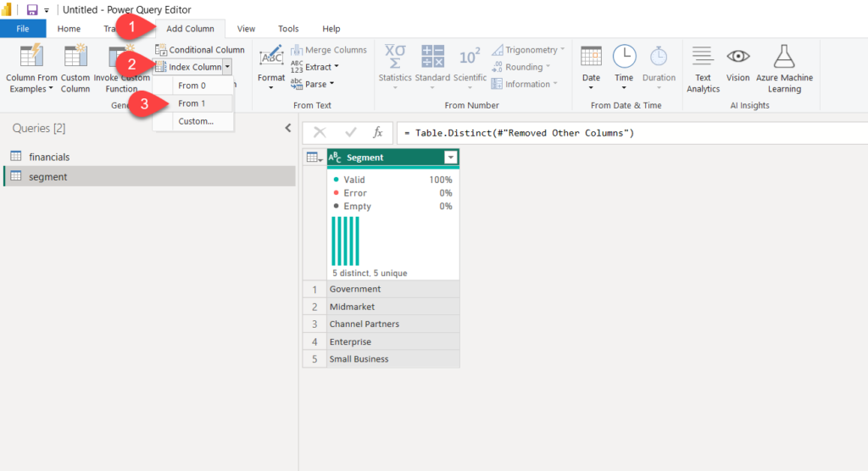868x471 pixels.
Task: Click the Channel Partners cell
Action: pyautogui.click(x=393, y=324)
